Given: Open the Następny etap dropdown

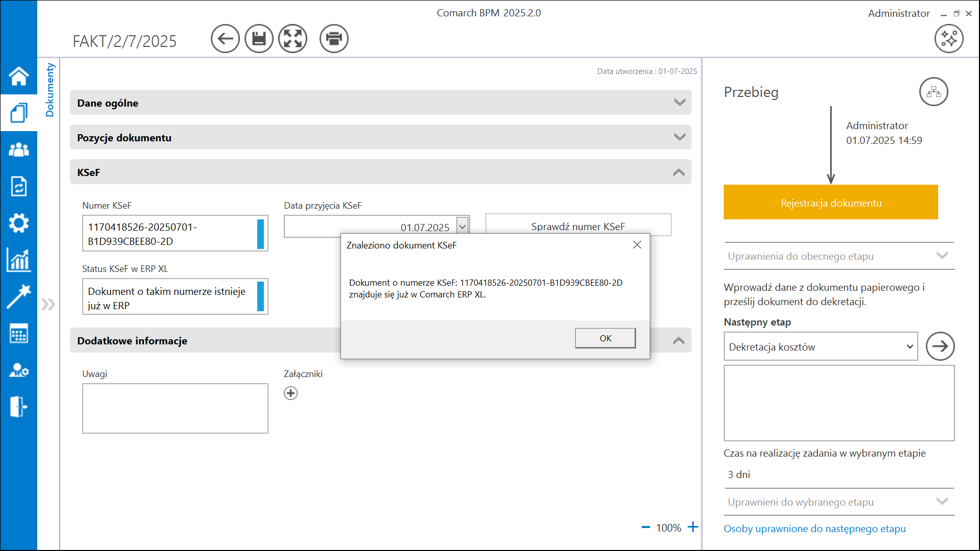Looking at the screenshot, I should click(x=821, y=346).
